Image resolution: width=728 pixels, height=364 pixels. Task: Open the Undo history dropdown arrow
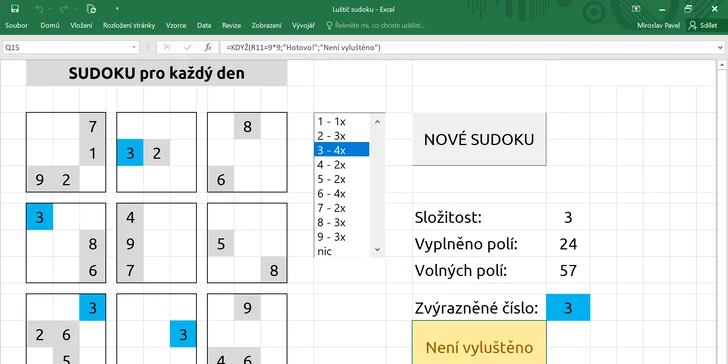pos(50,8)
